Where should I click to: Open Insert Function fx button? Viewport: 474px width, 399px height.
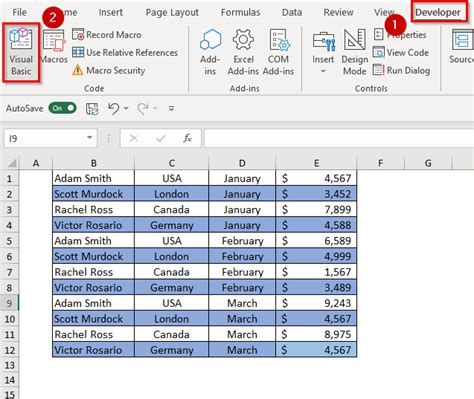[x=187, y=138]
